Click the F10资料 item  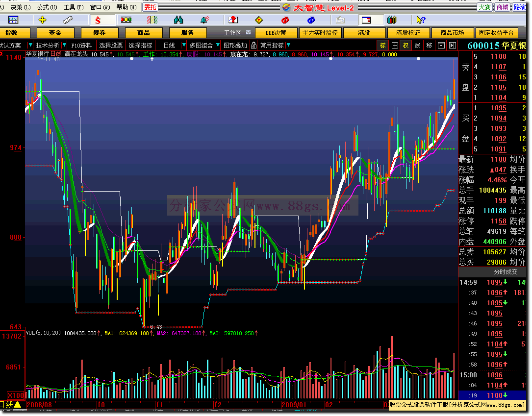82,46
